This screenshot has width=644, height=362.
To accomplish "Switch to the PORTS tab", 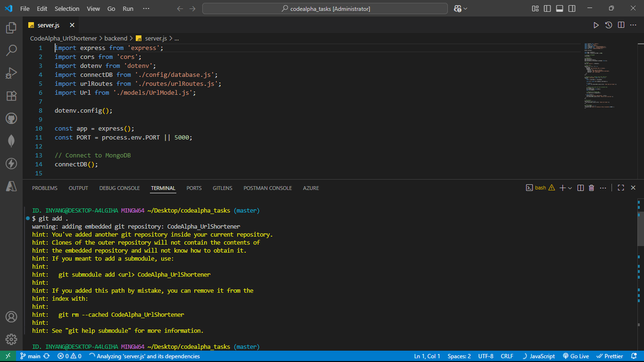I will coord(194,188).
